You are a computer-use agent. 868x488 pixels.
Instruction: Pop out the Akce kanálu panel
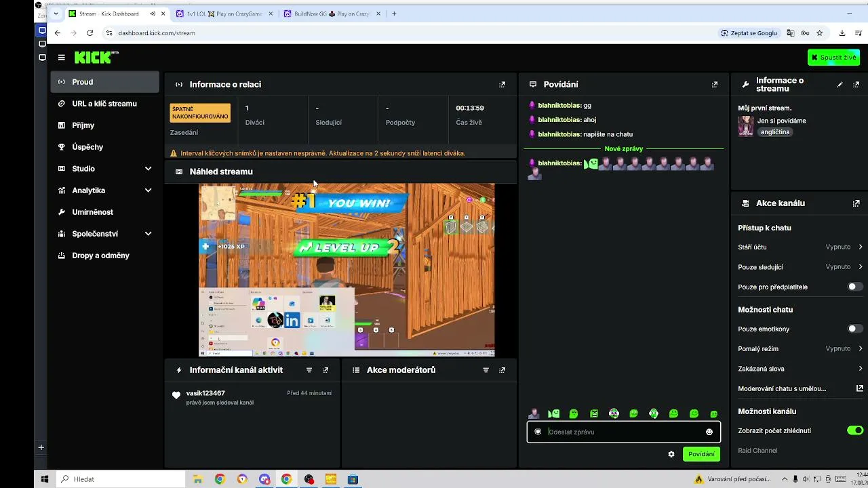click(856, 203)
